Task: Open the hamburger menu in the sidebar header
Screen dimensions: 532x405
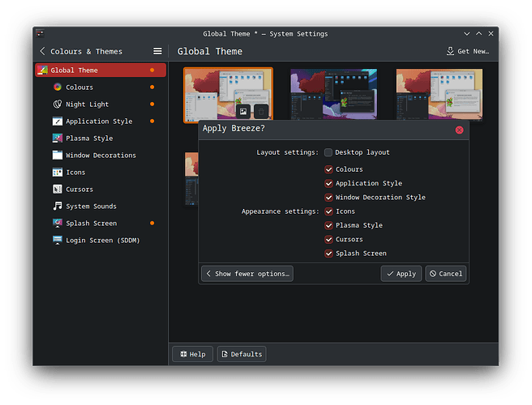Action: coord(157,51)
